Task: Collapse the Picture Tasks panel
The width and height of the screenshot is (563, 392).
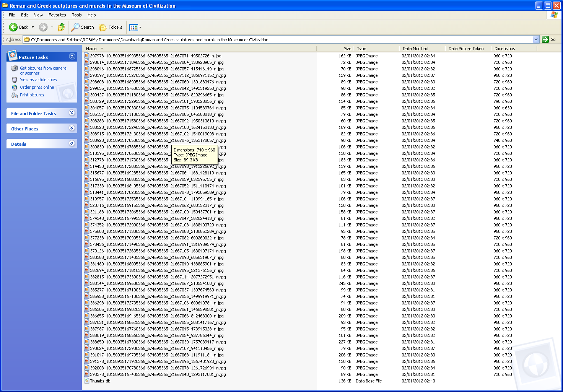Action: pyautogui.click(x=72, y=57)
